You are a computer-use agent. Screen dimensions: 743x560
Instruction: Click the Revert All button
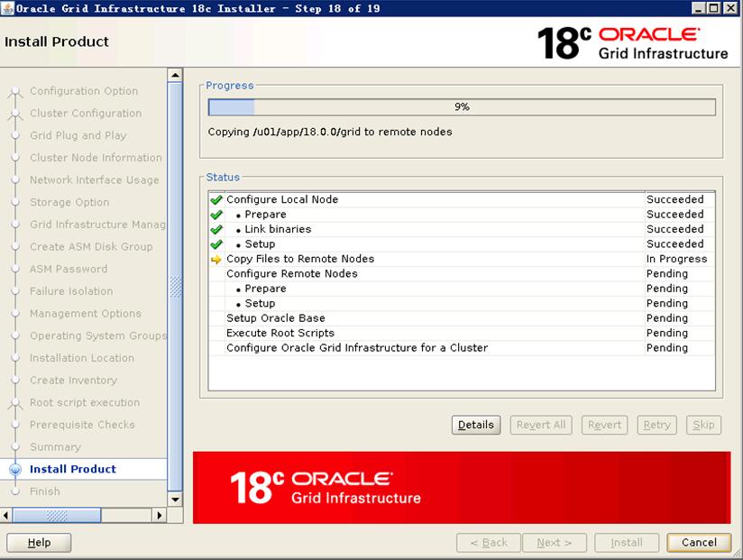click(541, 425)
